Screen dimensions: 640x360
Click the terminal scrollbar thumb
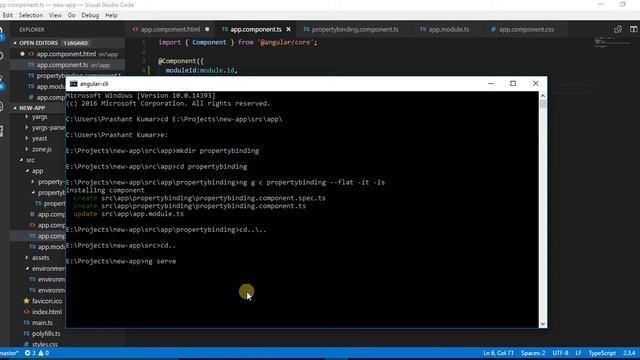(x=543, y=104)
